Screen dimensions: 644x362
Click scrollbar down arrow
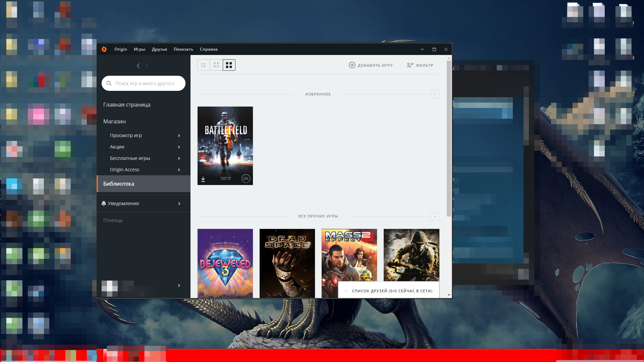(x=449, y=295)
